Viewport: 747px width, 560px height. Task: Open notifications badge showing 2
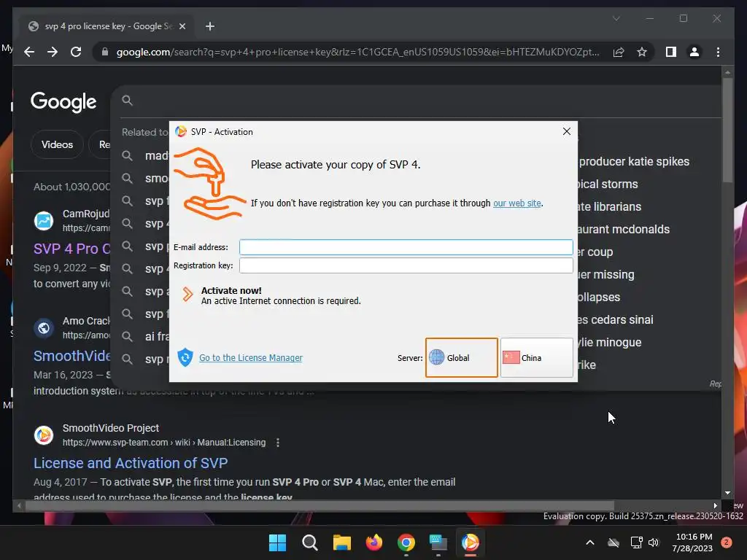point(727,542)
